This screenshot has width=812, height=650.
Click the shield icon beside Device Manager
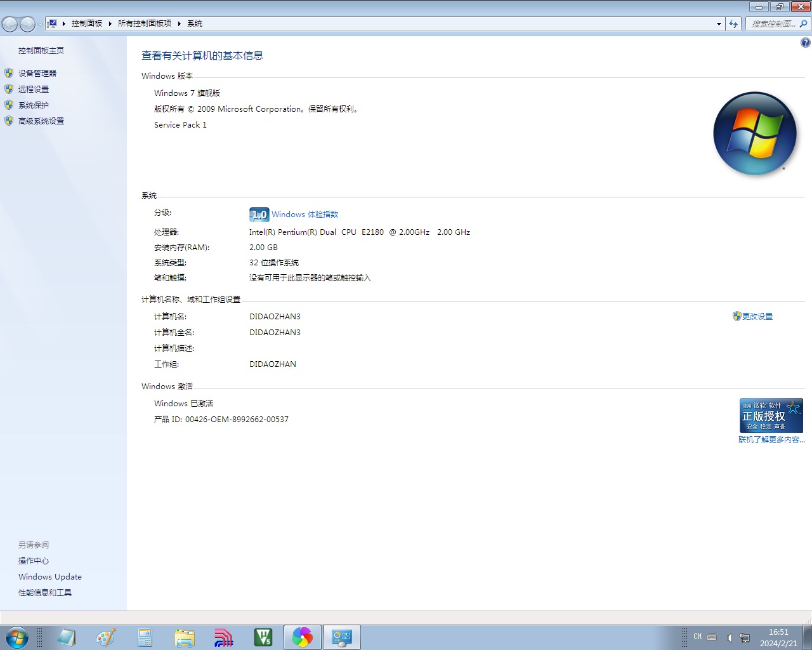coord(9,73)
